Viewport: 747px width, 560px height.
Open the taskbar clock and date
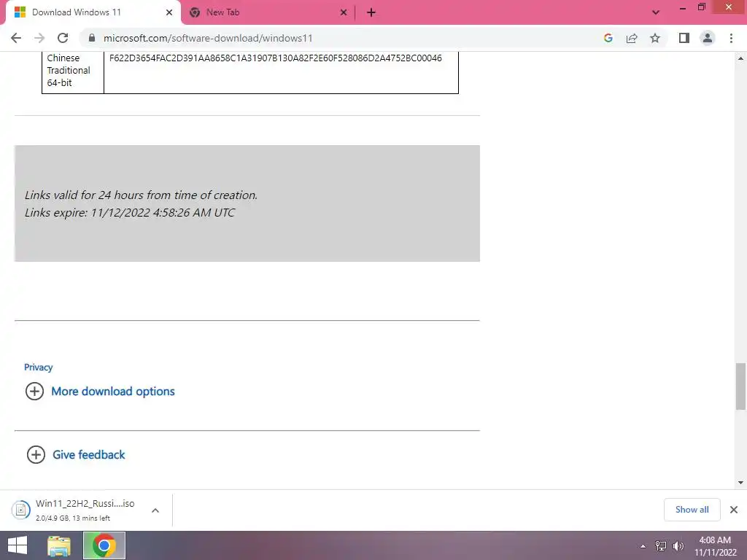pyautogui.click(x=715, y=546)
